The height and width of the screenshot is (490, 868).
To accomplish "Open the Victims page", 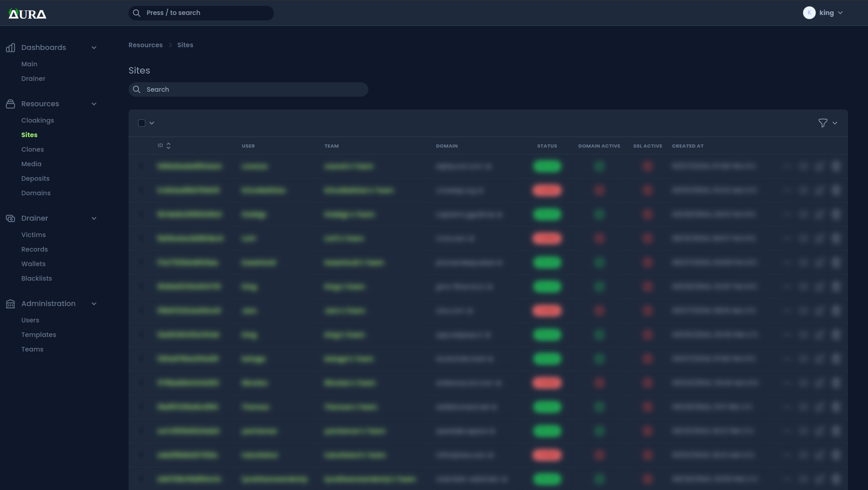I will click(x=33, y=234).
